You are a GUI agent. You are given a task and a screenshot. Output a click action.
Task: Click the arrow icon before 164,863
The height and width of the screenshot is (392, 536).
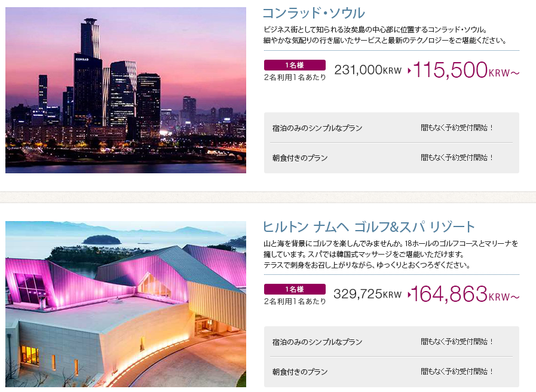point(409,295)
